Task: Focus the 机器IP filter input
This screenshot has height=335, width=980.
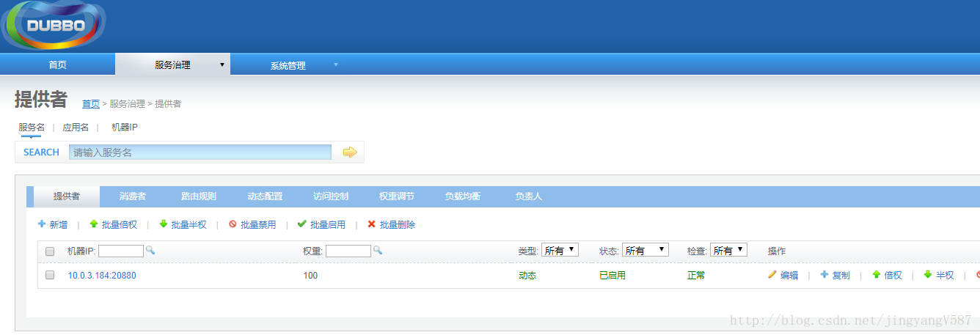Action: point(121,251)
